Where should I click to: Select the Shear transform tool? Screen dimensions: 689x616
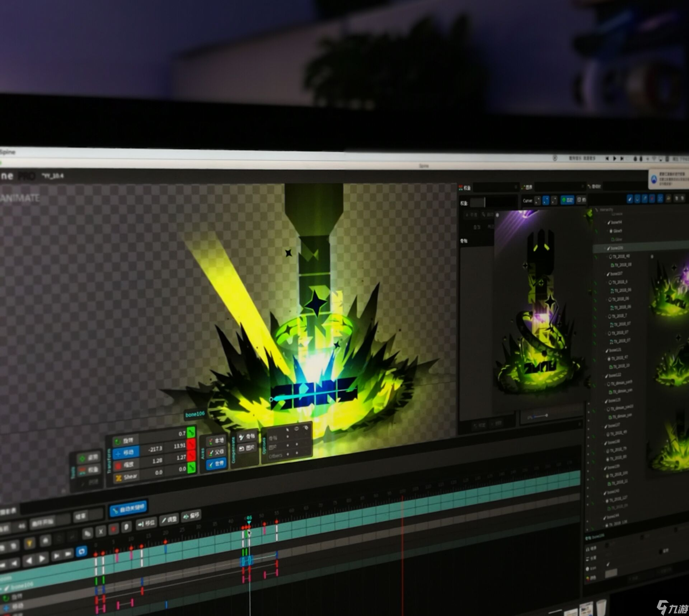pyautogui.click(x=126, y=477)
